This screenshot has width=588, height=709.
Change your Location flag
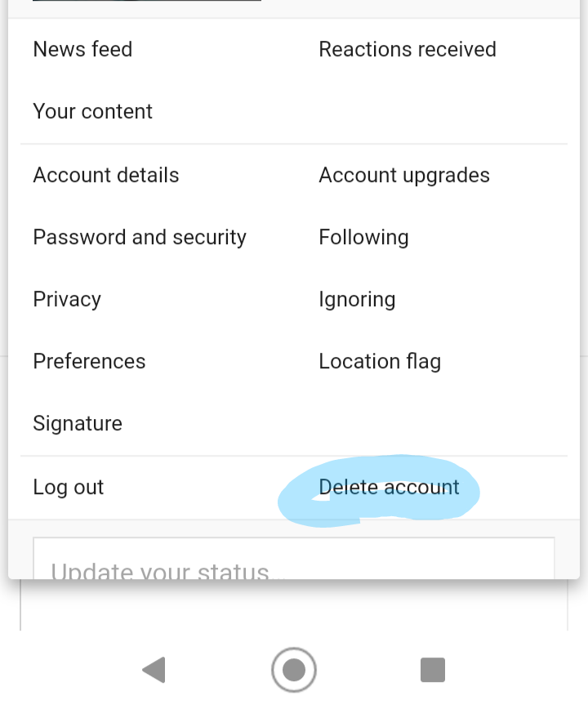(380, 361)
